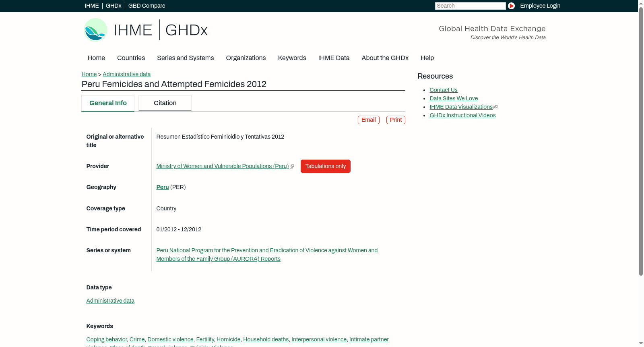Open Data Sites We Love link
The height and width of the screenshot is (347, 644).
(x=454, y=98)
